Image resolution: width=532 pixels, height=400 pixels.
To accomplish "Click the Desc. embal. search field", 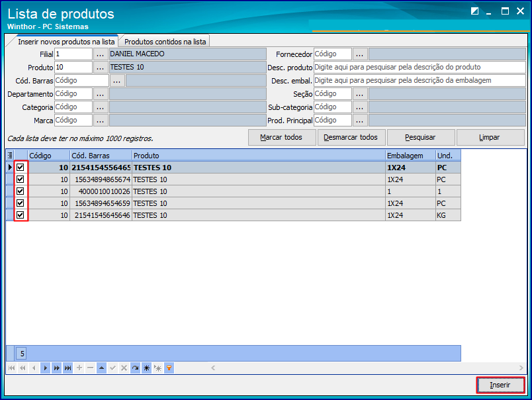I will tap(420, 81).
